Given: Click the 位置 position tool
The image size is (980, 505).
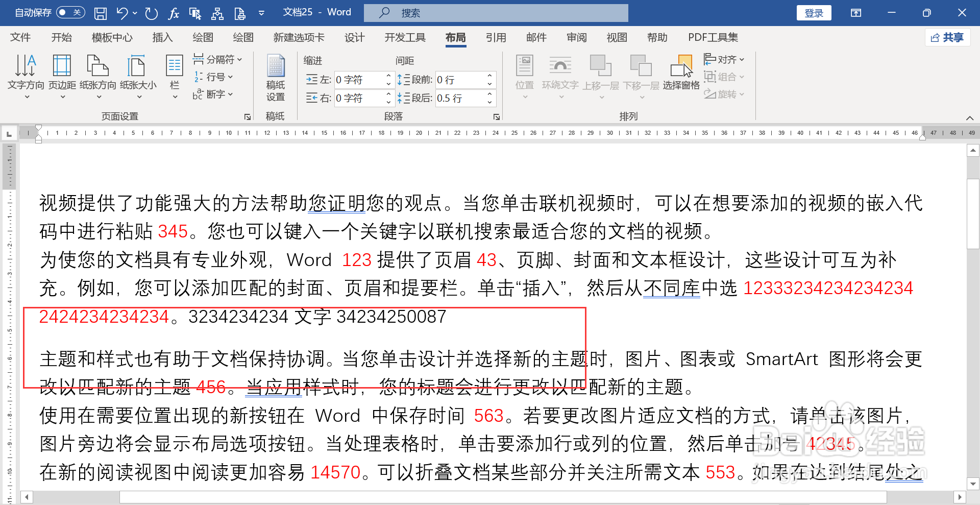Looking at the screenshot, I should pyautogui.click(x=525, y=76).
